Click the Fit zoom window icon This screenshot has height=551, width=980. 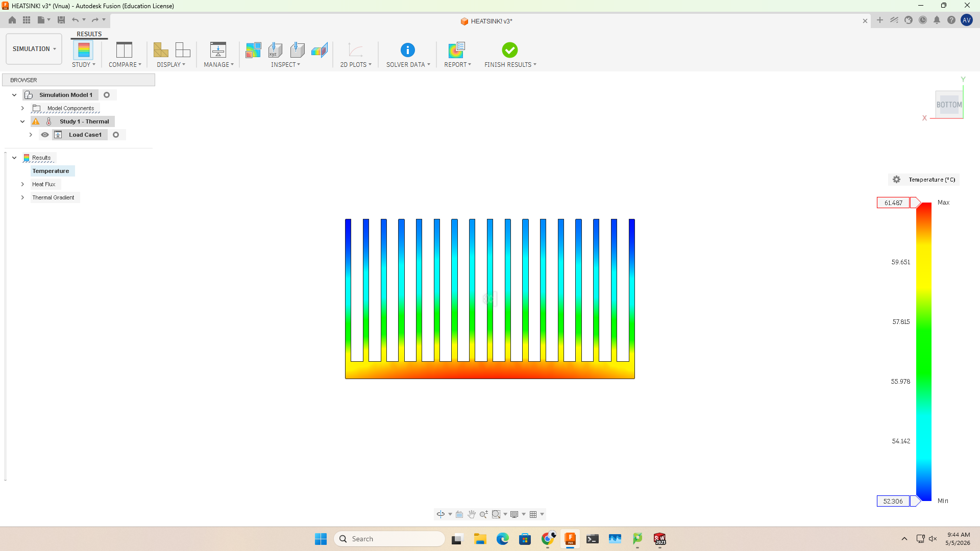point(496,514)
